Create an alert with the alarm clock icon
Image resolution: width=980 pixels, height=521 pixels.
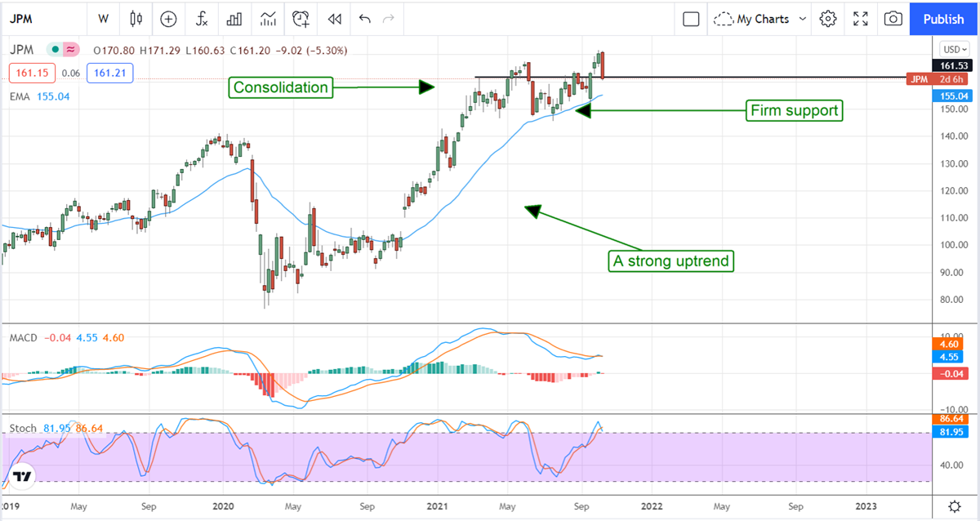tap(301, 18)
